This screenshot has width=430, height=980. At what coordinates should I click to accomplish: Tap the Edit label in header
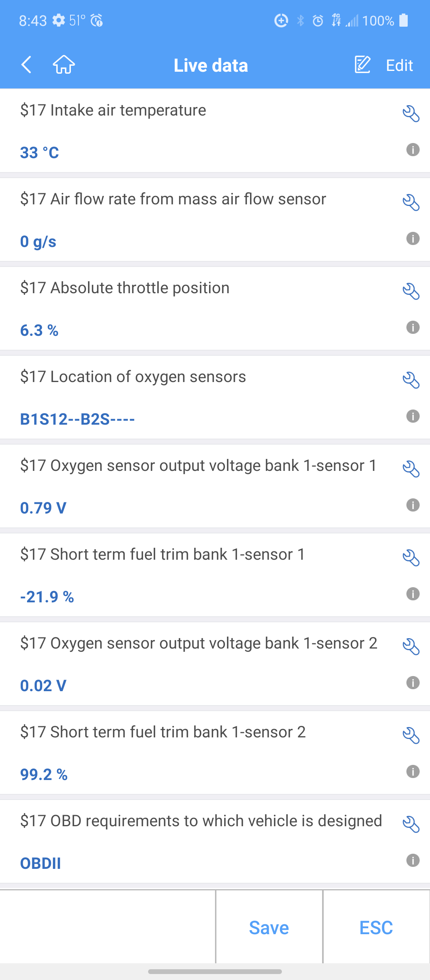click(399, 65)
